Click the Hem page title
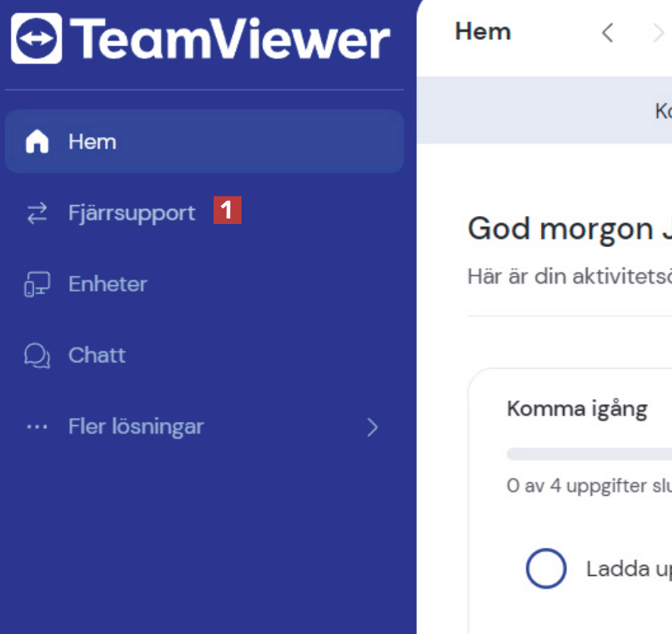Image resolution: width=672 pixels, height=634 pixels. click(483, 32)
